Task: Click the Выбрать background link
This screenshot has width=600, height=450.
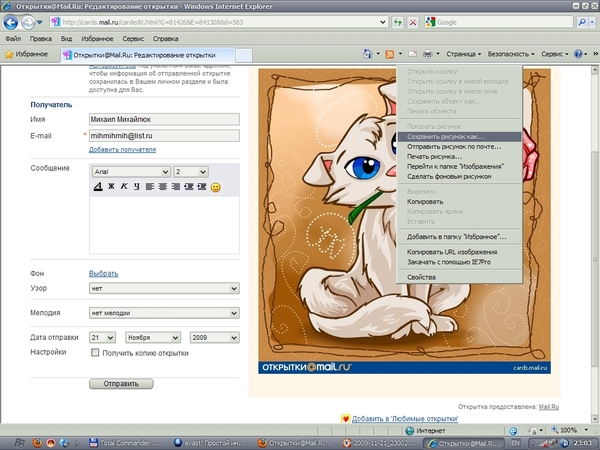Action: pyautogui.click(x=103, y=274)
